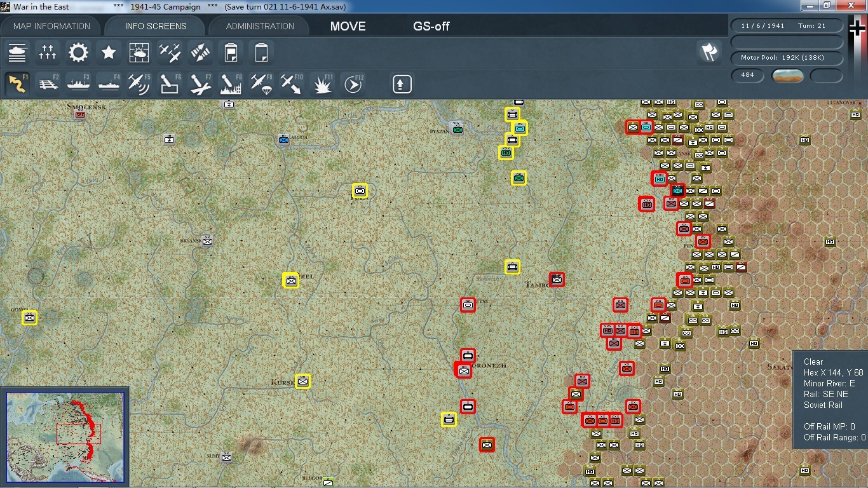Select the blue unit counter at Kaluga
Image resolution: width=868 pixels, height=488 pixels.
[283, 140]
